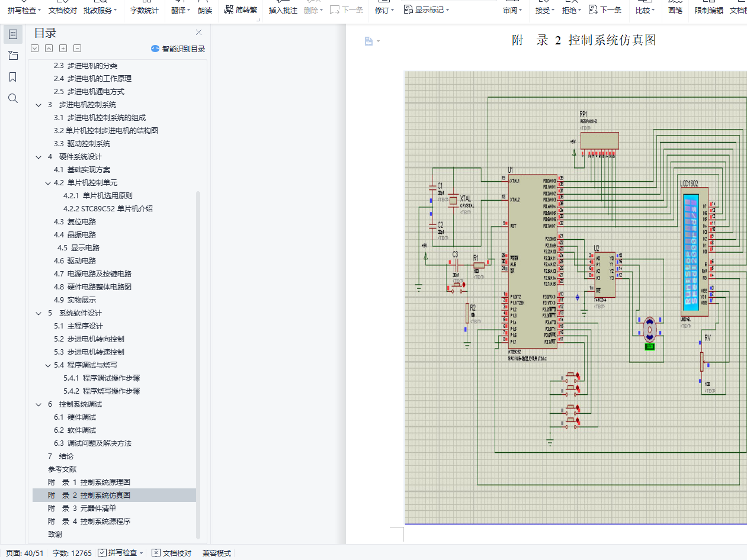The width and height of the screenshot is (747, 560).
Task: Open the chapter navigation sidebar icon
Action: (13, 56)
